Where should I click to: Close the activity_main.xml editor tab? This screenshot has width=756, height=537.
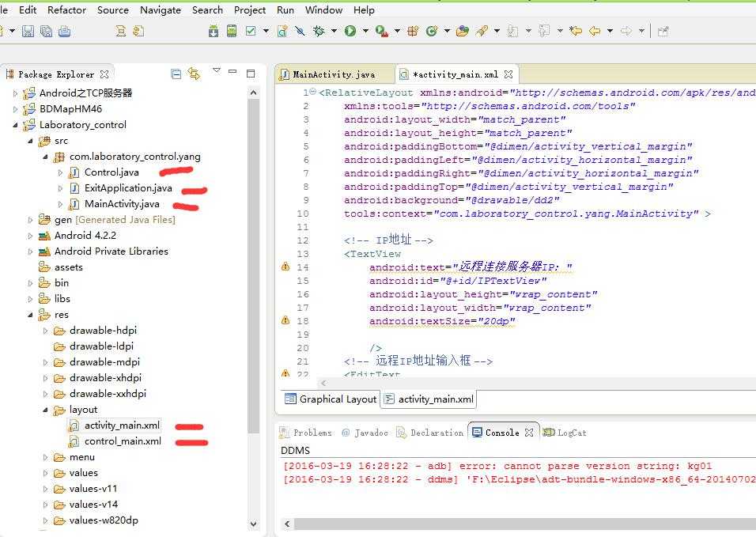pos(508,74)
